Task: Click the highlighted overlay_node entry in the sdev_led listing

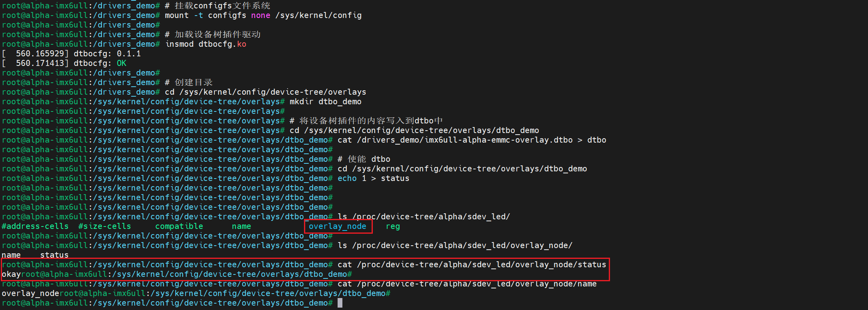Action: (337, 227)
